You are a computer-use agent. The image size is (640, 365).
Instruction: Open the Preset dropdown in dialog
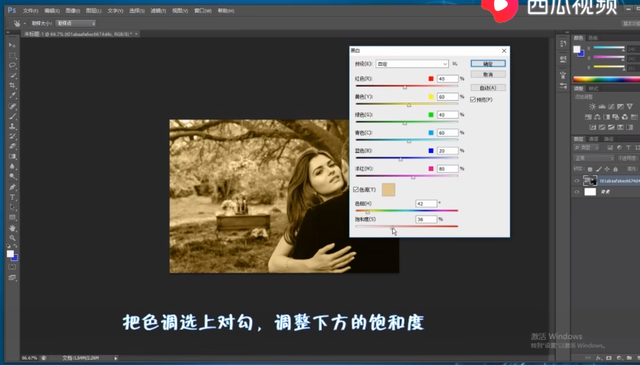click(412, 64)
